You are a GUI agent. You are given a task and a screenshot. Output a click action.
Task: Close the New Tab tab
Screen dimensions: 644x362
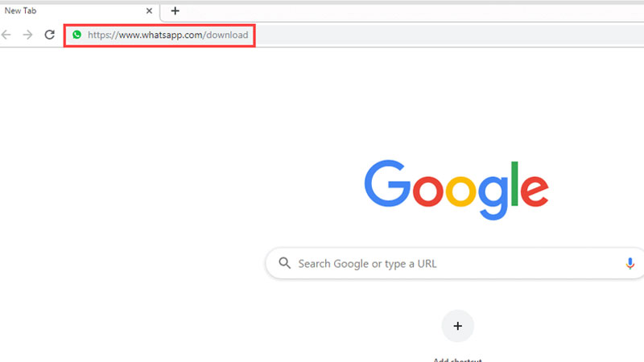tap(149, 11)
